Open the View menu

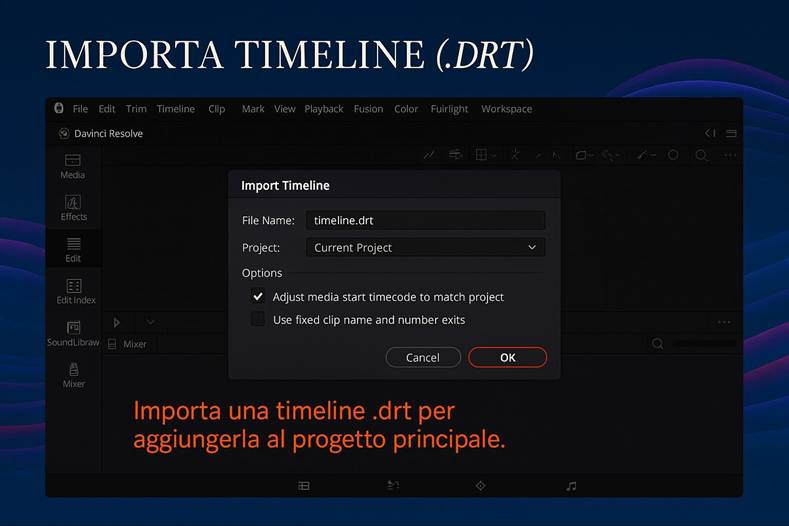tap(285, 109)
